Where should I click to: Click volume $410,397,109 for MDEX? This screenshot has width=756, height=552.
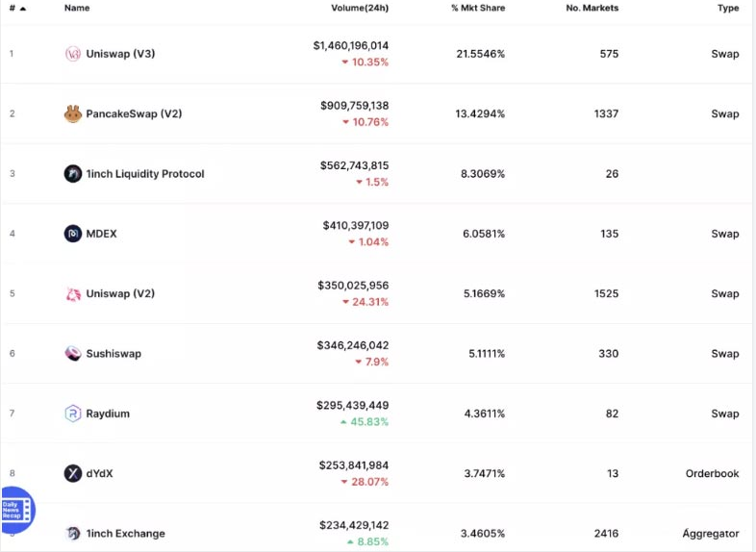[x=356, y=225]
